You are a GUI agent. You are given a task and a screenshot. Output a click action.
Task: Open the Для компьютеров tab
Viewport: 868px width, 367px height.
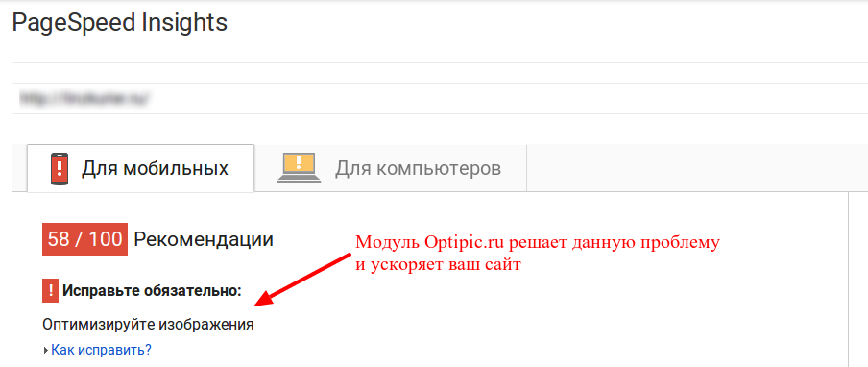click(390, 168)
